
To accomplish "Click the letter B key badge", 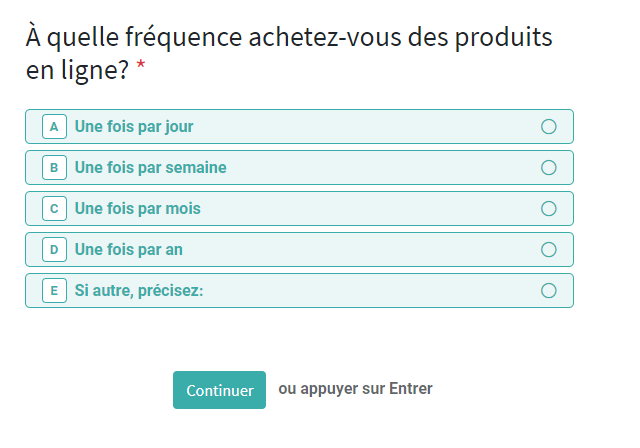I will 54,168.
